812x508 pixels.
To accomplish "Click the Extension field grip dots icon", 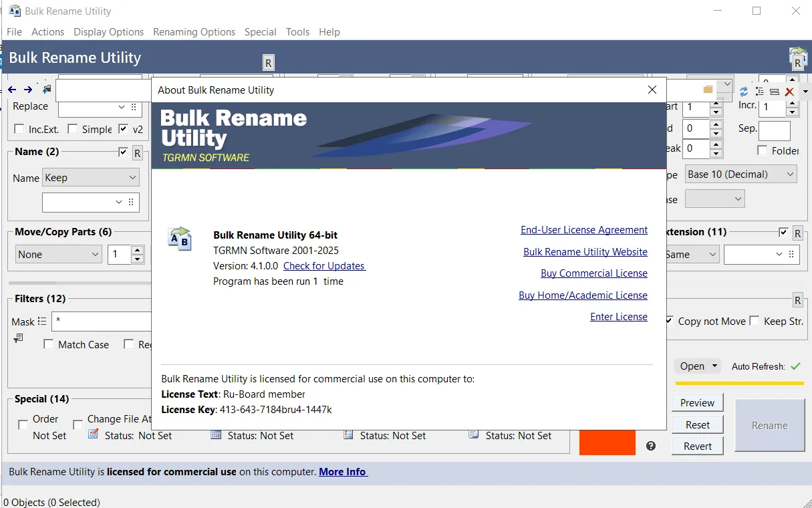I will [791, 254].
